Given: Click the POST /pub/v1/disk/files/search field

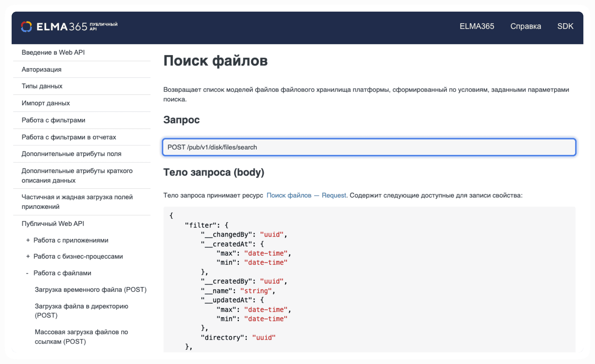Looking at the screenshot, I should pos(369,147).
